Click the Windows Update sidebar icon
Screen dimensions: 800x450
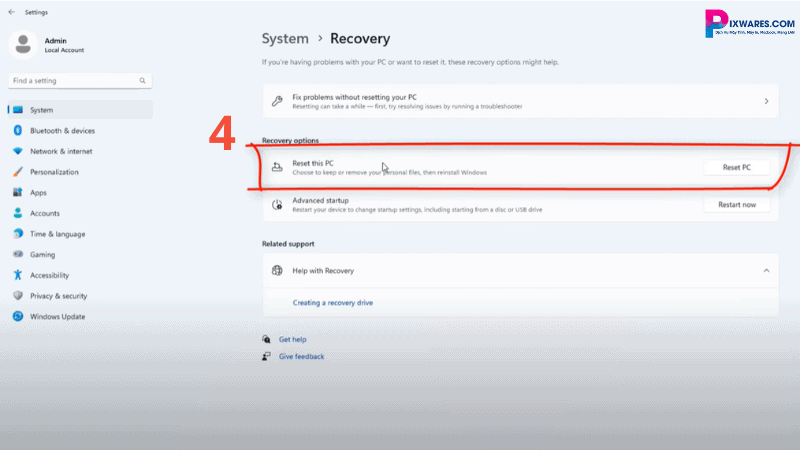coord(18,316)
